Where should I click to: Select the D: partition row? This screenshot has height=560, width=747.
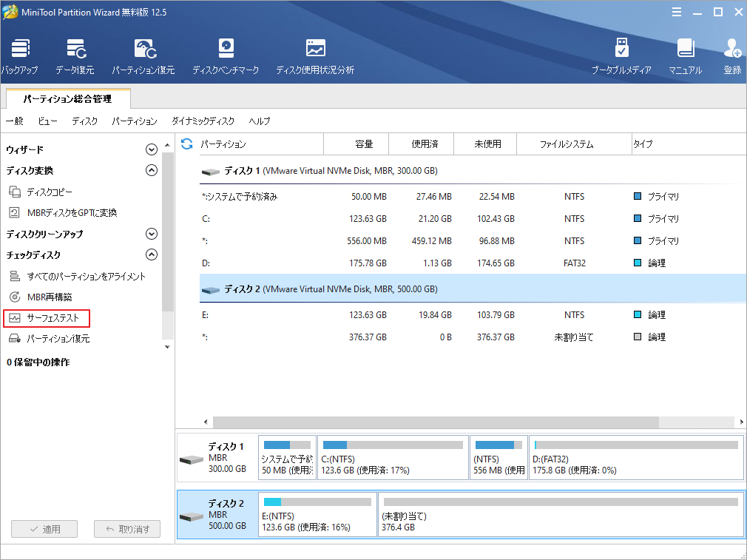click(x=473, y=263)
